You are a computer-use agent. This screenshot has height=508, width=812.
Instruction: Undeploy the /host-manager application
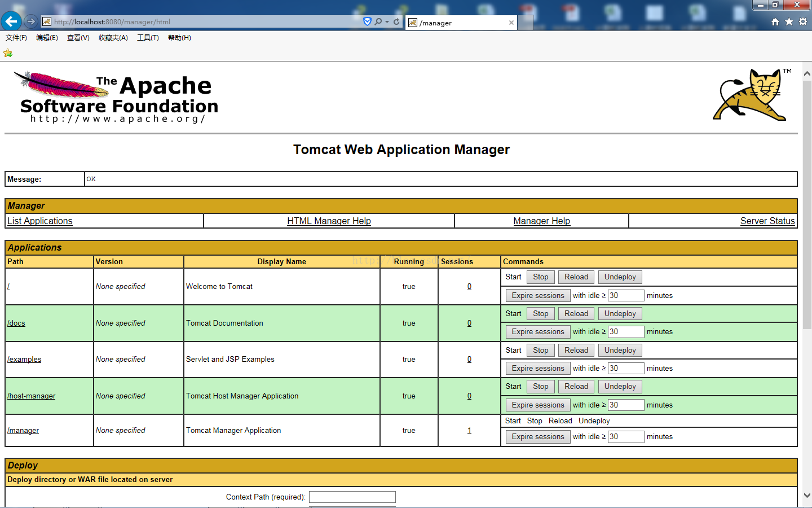[x=620, y=387]
